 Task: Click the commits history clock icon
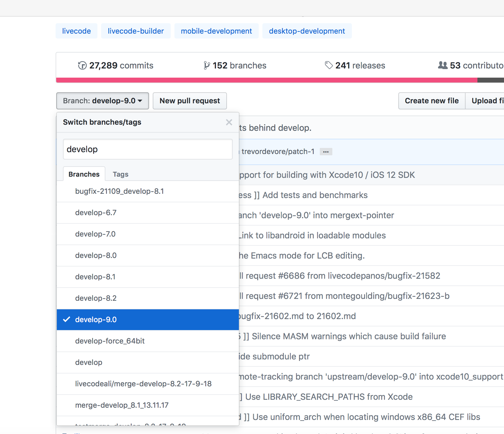point(82,65)
